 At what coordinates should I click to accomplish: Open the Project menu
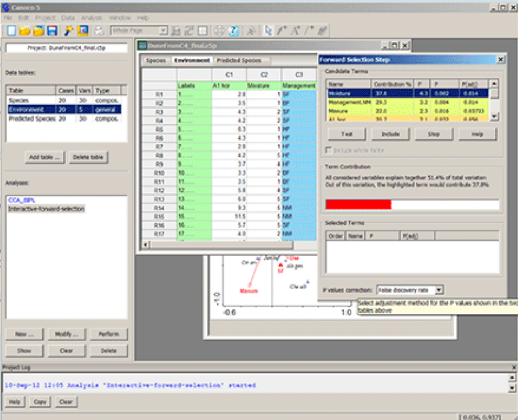[x=45, y=18]
